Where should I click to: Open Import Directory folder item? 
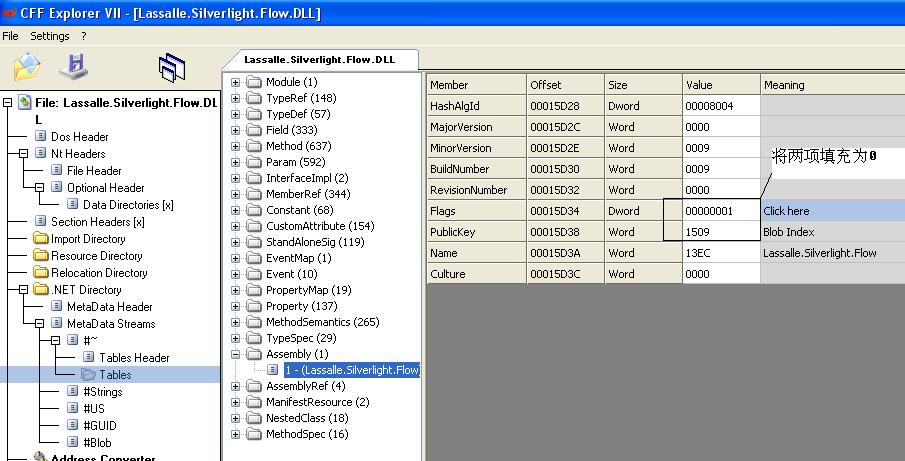[x=88, y=239]
